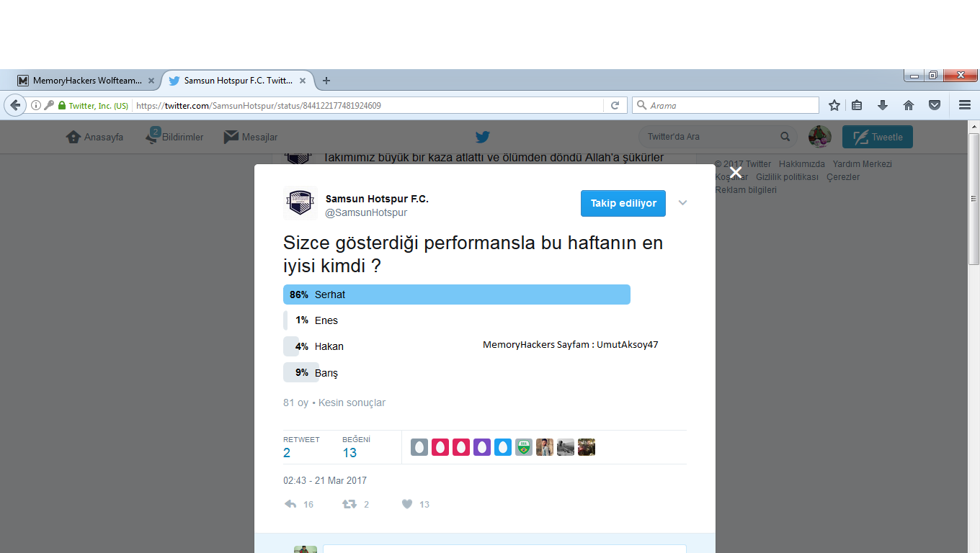This screenshot has height=553, width=980.
Task: Click the Takip ediliyor button
Action: click(x=623, y=203)
